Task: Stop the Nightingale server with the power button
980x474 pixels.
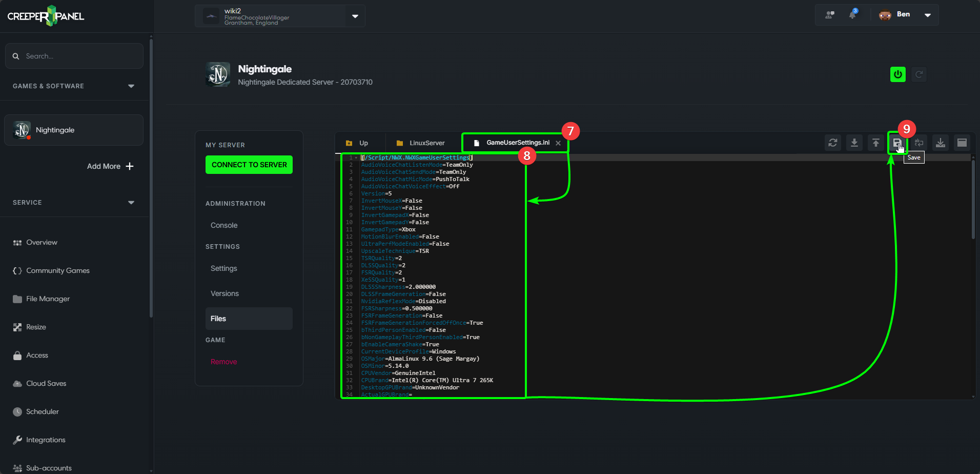Action: click(x=897, y=74)
